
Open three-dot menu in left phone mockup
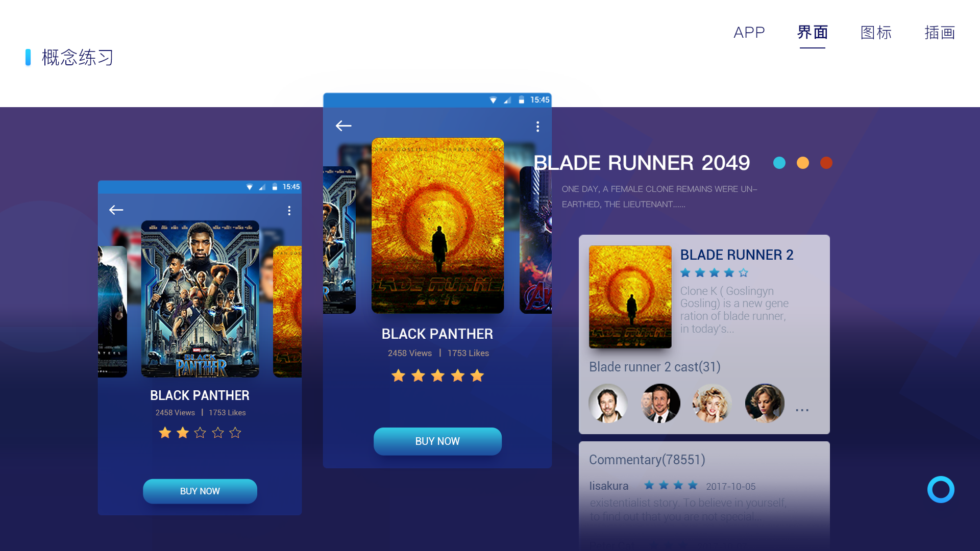coord(289,211)
